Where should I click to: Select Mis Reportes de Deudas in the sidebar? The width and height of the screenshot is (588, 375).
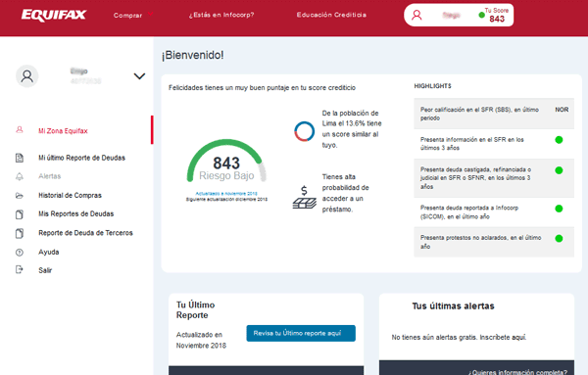coord(76,213)
